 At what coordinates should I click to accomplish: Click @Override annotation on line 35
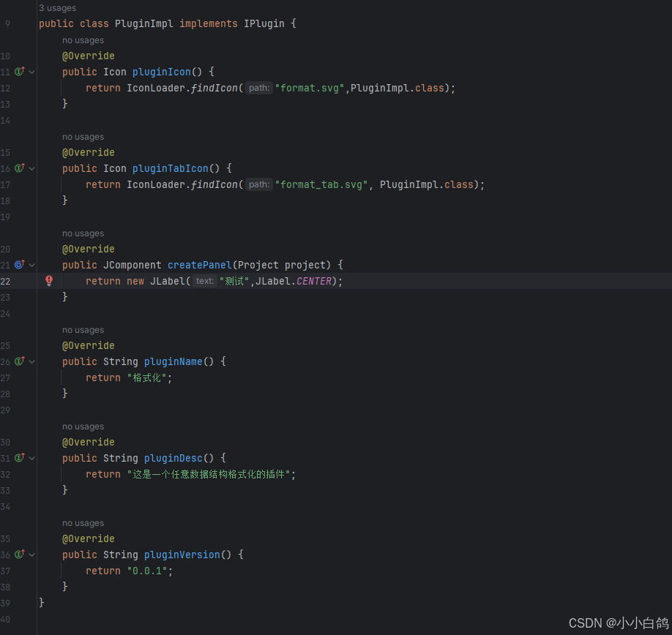coord(89,538)
